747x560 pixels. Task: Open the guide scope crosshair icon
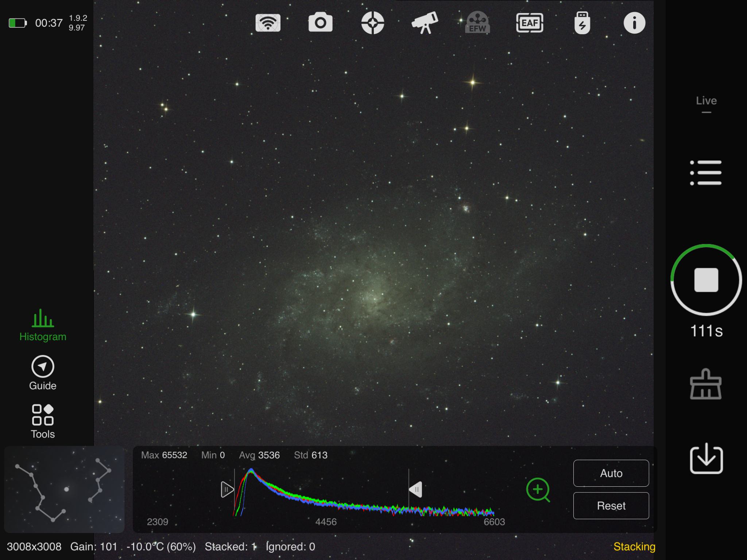click(x=372, y=23)
